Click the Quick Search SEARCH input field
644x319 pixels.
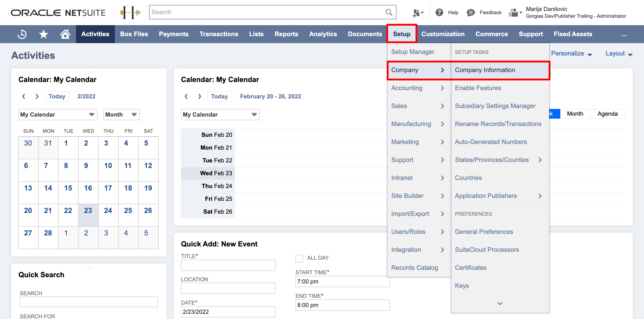[x=89, y=302]
